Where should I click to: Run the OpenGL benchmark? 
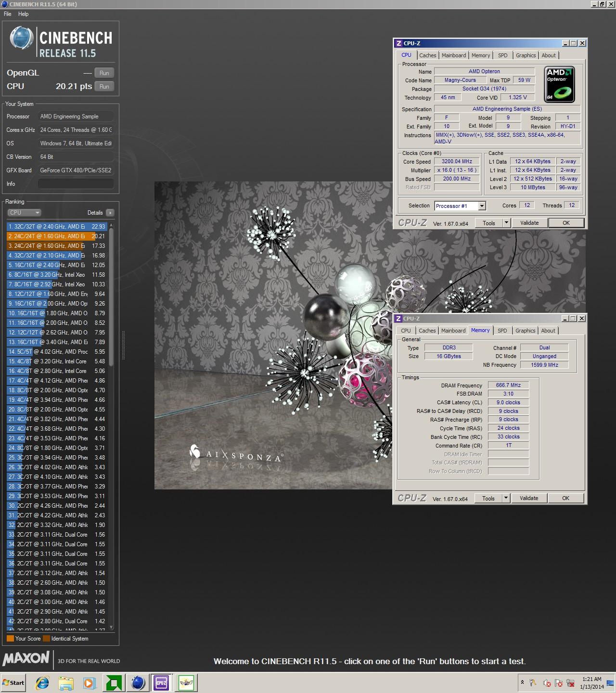(x=104, y=73)
